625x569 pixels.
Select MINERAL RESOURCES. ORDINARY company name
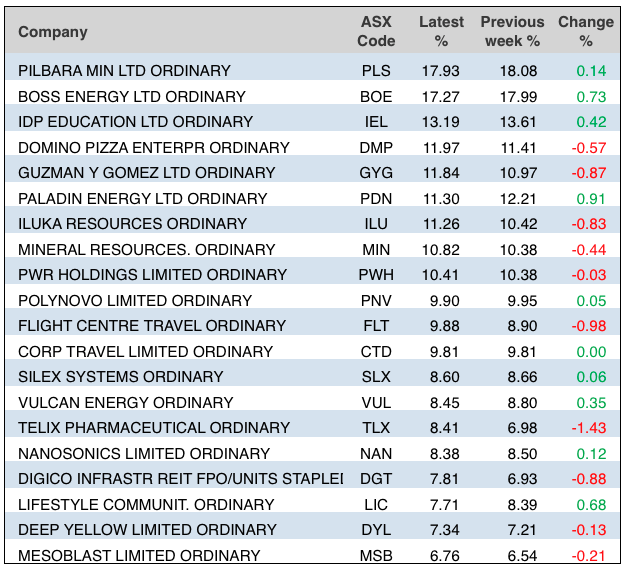(132, 250)
